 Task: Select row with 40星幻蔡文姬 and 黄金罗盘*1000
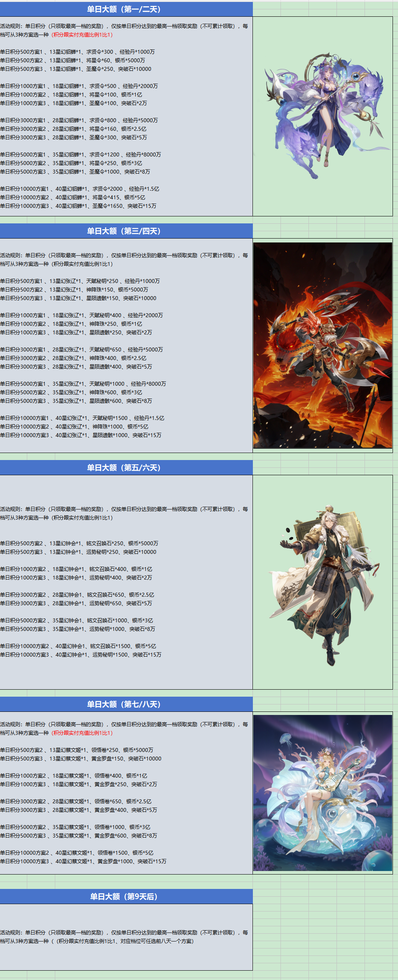83,861
